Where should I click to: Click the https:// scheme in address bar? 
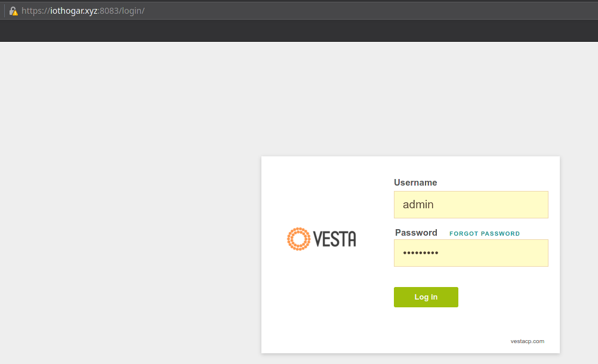pyautogui.click(x=35, y=11)
